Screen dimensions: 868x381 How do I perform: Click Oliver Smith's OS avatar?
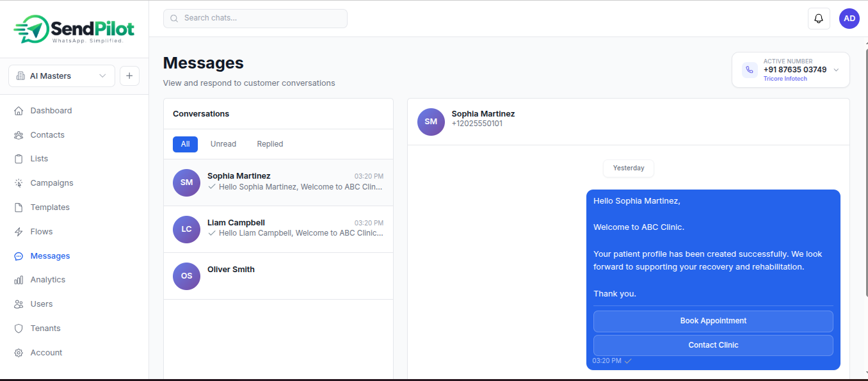186,276
